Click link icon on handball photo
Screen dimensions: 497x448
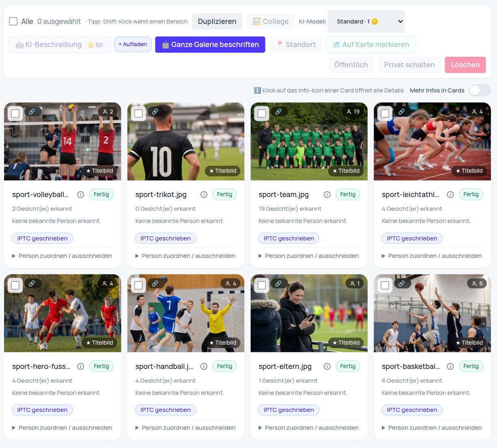click(156, 283)
